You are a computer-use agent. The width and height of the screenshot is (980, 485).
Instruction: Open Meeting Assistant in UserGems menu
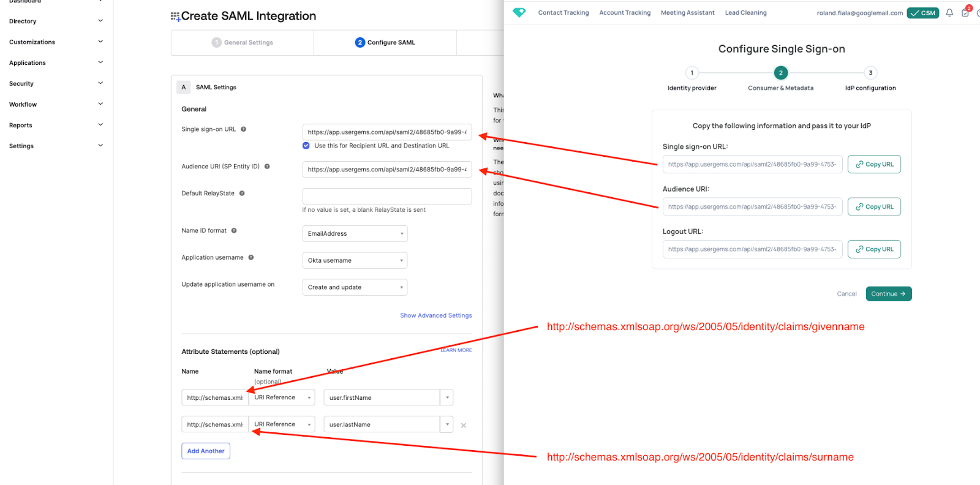[688, 13]
